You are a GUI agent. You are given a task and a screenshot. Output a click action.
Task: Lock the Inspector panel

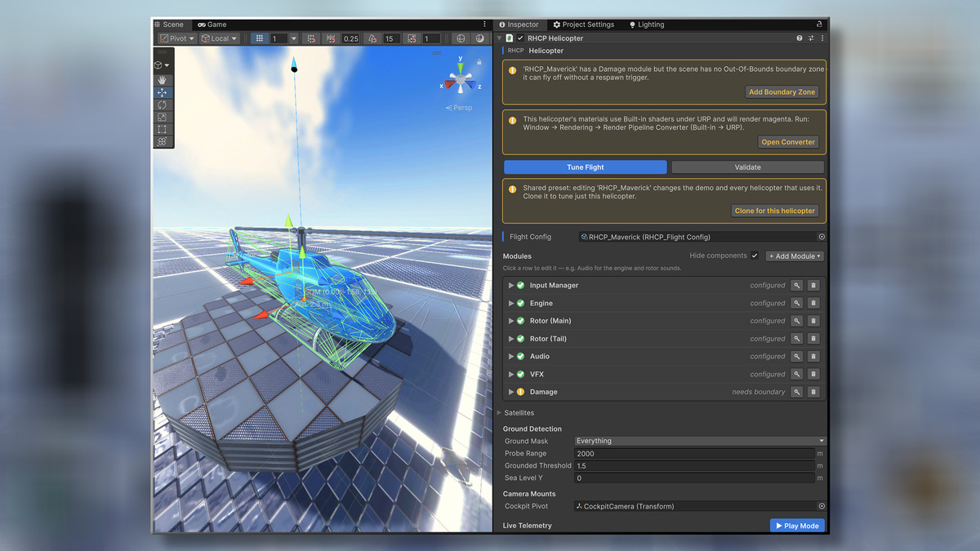[820, 24]
